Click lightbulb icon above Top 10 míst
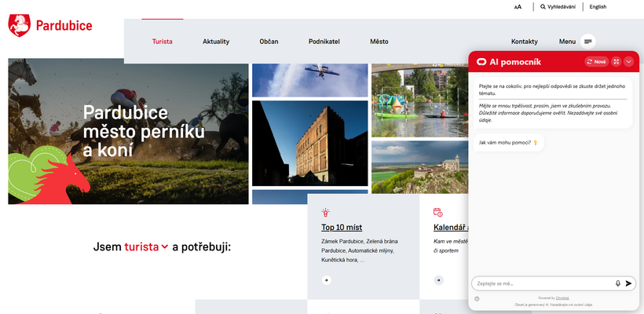 pos(326,213)
